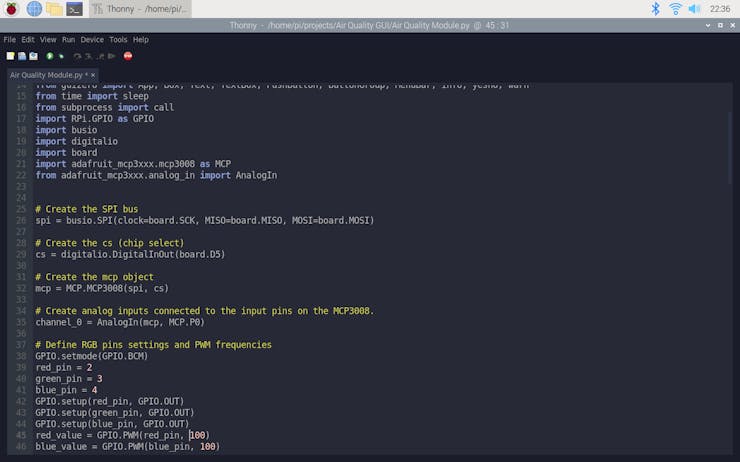The image size is (740, 462).
Task: Click the AnalogIn import line
Action: (x=156, y=175)
